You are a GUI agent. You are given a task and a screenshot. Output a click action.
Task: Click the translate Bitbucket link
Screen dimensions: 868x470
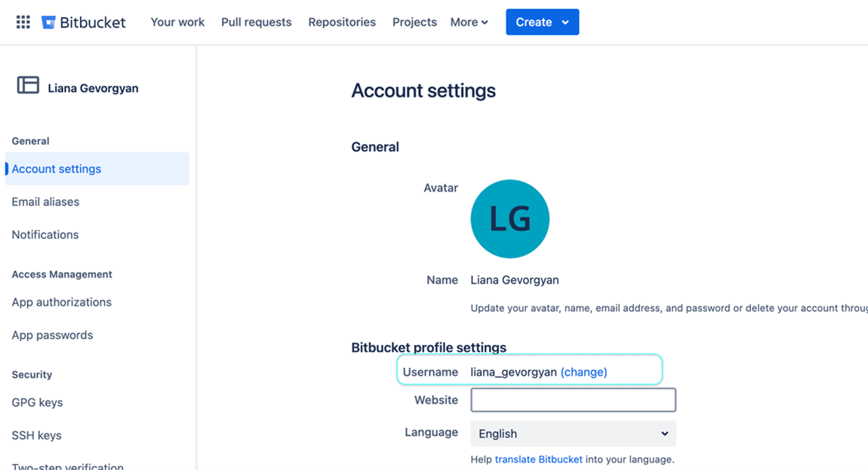(539, 459)
